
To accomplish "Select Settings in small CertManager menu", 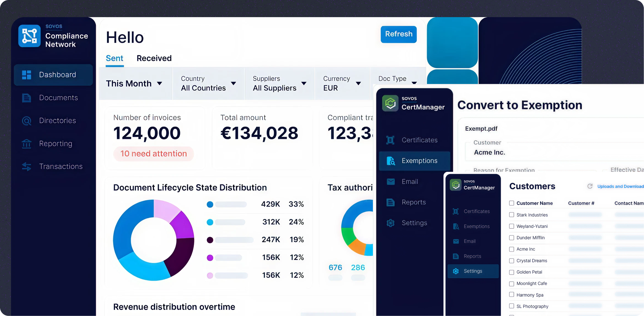I will (473, 271).
